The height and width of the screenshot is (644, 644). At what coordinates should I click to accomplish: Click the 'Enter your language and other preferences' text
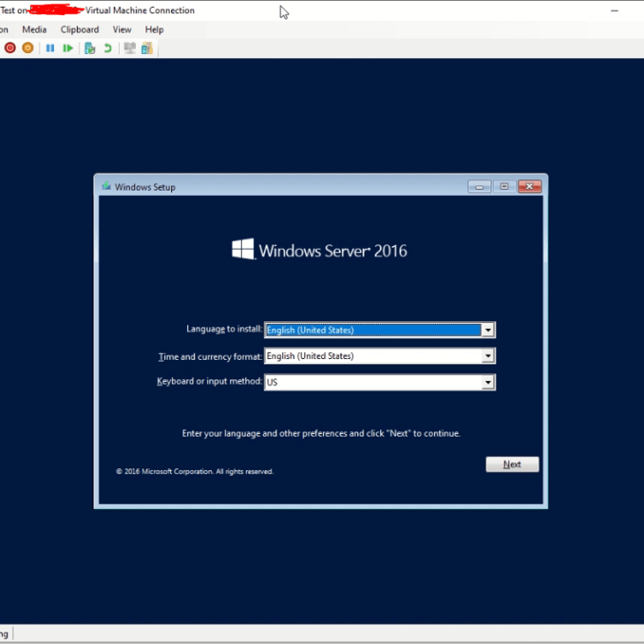(x=321, y=433)
